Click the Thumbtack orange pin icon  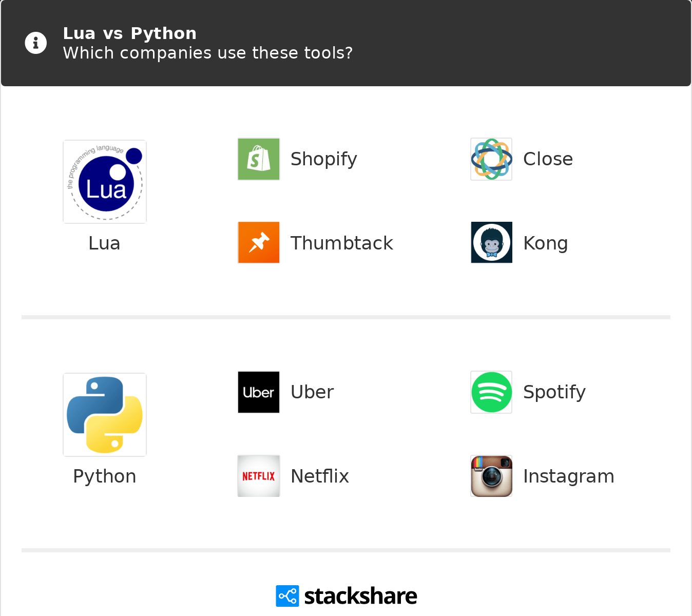tap(259, 243)
